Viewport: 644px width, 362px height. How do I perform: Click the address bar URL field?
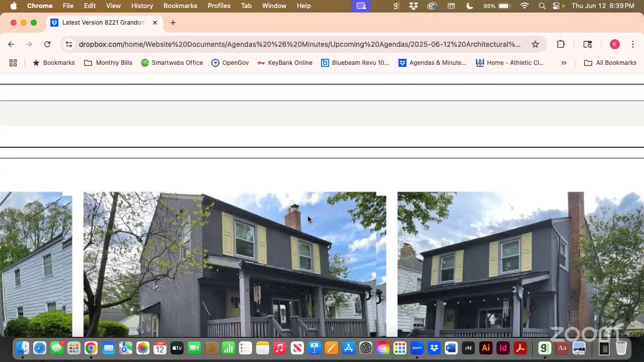[x=299, y=44]
